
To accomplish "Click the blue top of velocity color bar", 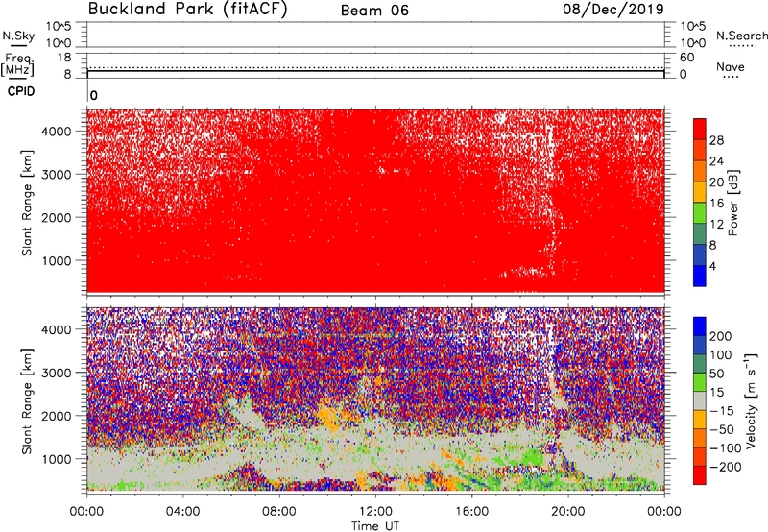I will 700,326.
